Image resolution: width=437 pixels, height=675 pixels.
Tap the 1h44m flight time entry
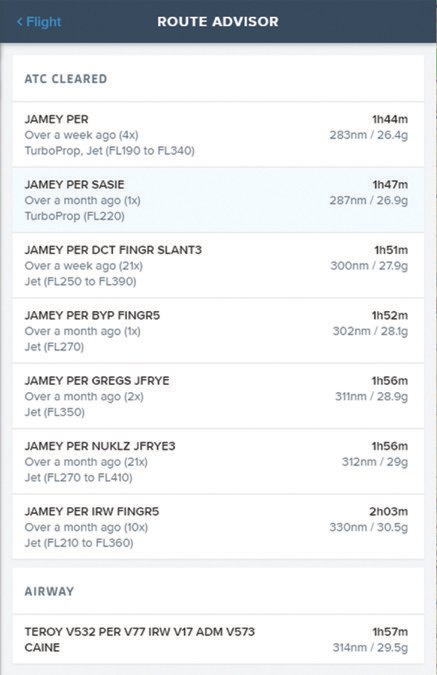[390, 119]
